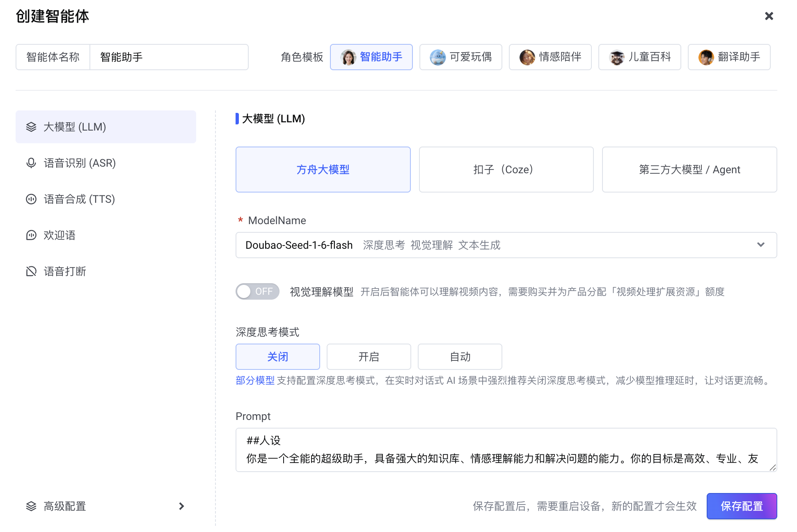Pick the 儿童百科 role template avatar
The height and width of the screenshot is (532, 797).
(x=616, y=57)
